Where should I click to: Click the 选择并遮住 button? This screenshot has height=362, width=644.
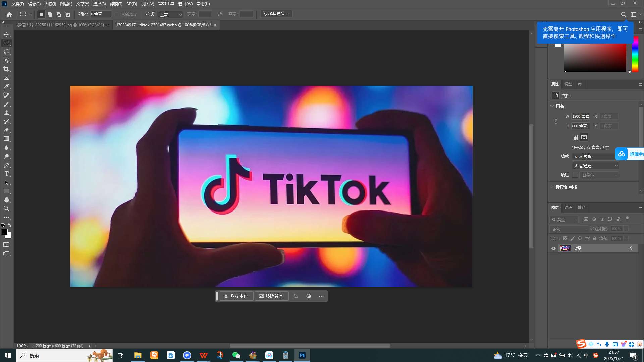tap(276, 14)
